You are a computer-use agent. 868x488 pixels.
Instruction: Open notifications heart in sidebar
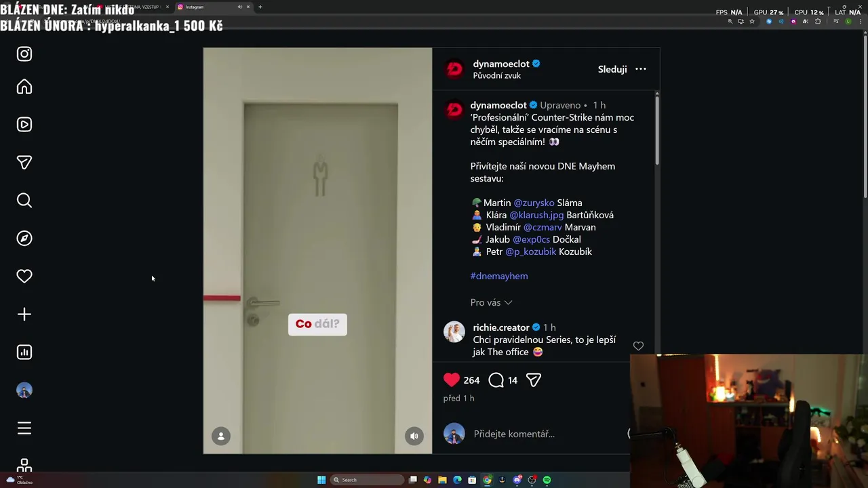pos(24,277)
